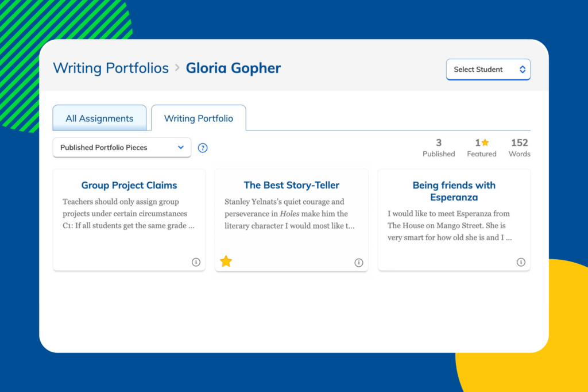Open the Group Project Claims piece
Image resolution: width=588 pixels, height=392 pixels.
pos(129,185)
